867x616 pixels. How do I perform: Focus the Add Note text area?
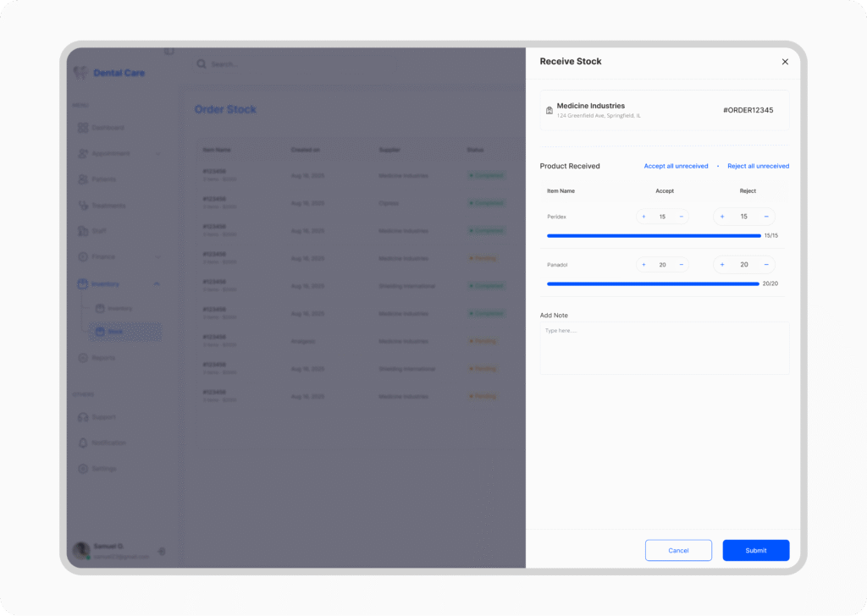[x=665, y=348]
